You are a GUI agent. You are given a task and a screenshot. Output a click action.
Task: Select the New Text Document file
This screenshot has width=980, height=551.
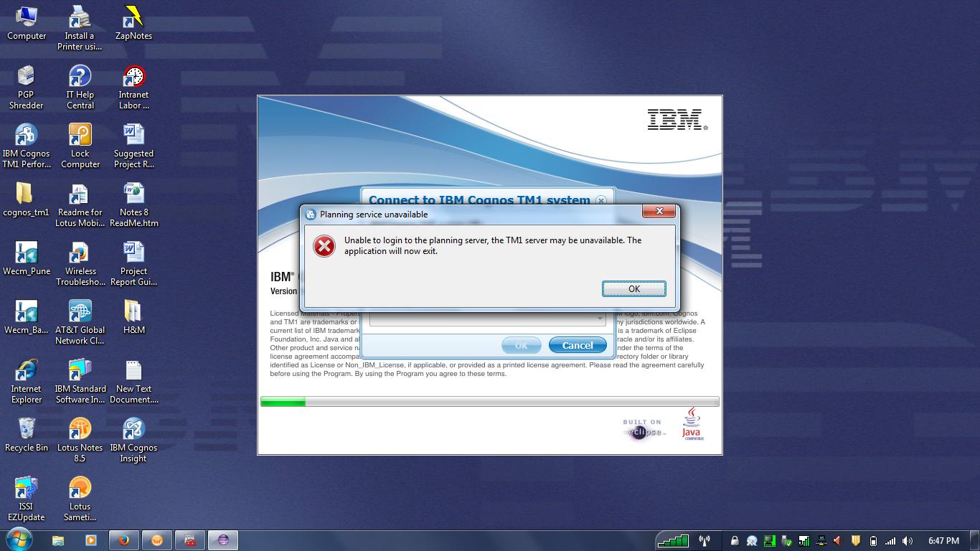pos(133,381)
